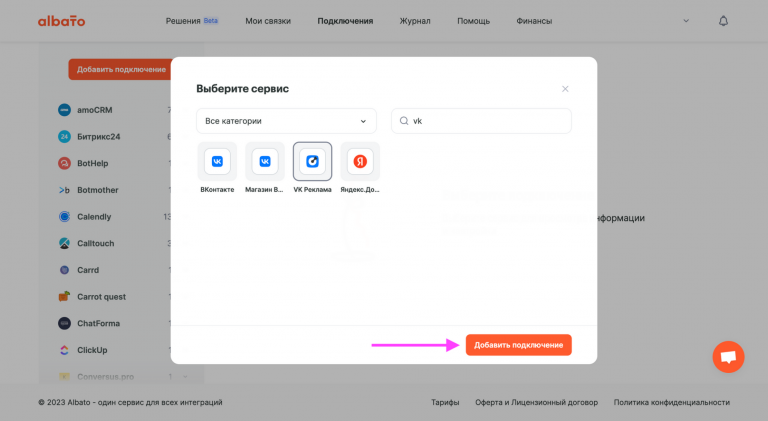The width and height of the screenshot is (768, 421).
Task: Click the ВКонтакте label under its icon
Action: tap(217, 190)
